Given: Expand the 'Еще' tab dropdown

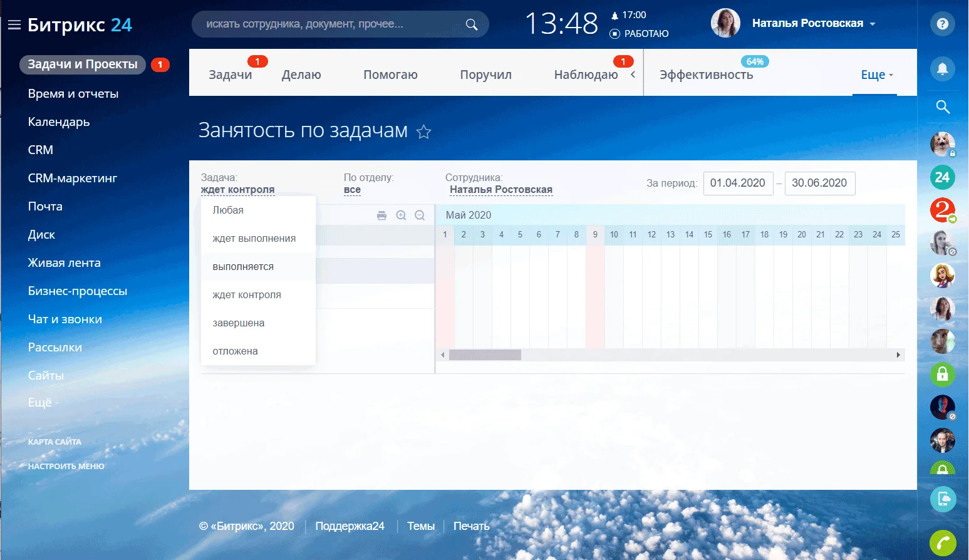Looking at the screenshot, I should pyautogui.click(x=876, y=75).
